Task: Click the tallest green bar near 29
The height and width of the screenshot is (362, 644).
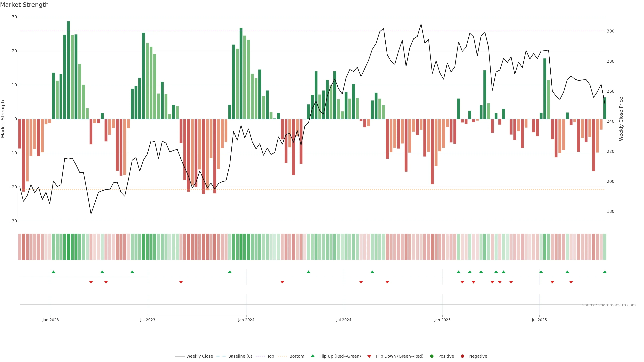Action: pyautogui.click(x=68, y=70)
